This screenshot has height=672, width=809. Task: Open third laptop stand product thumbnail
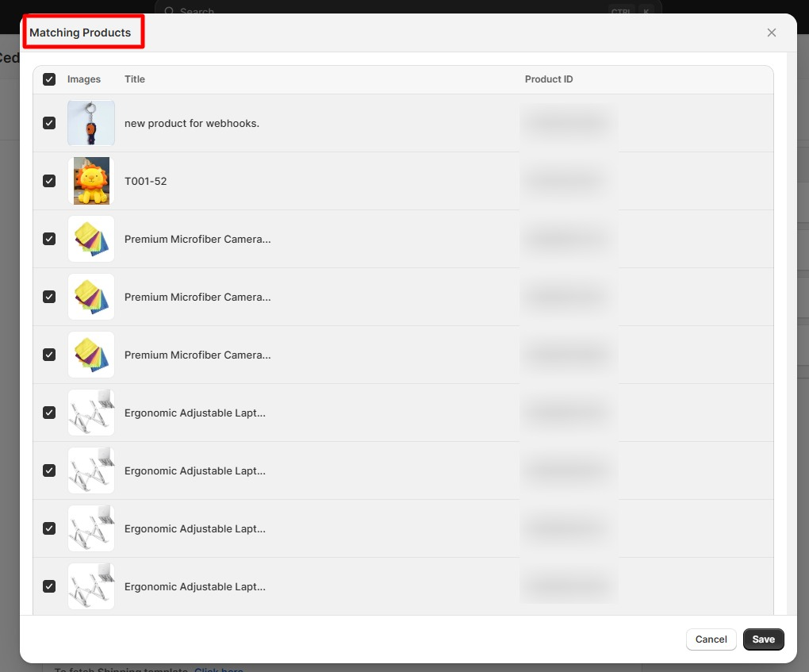click(x=91, y=528)
